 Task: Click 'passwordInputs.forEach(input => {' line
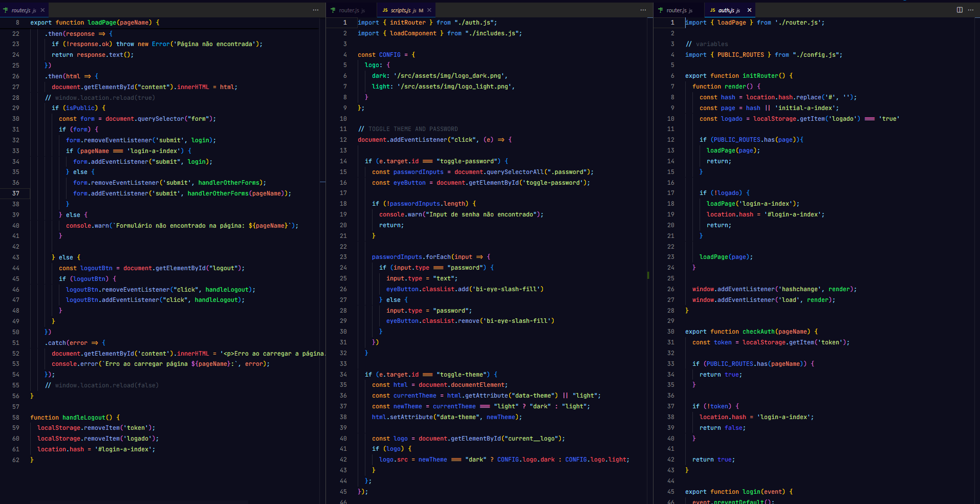[x=431, y=257]
